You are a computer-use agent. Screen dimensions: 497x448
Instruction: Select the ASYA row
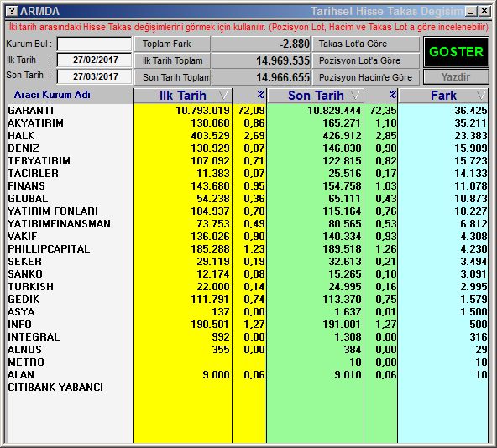(x=247, y=312)
